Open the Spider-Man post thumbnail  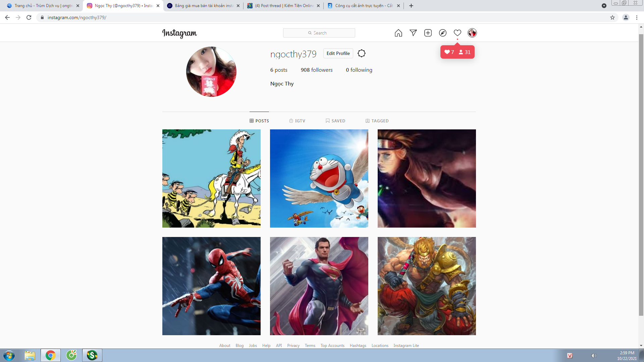211,286
